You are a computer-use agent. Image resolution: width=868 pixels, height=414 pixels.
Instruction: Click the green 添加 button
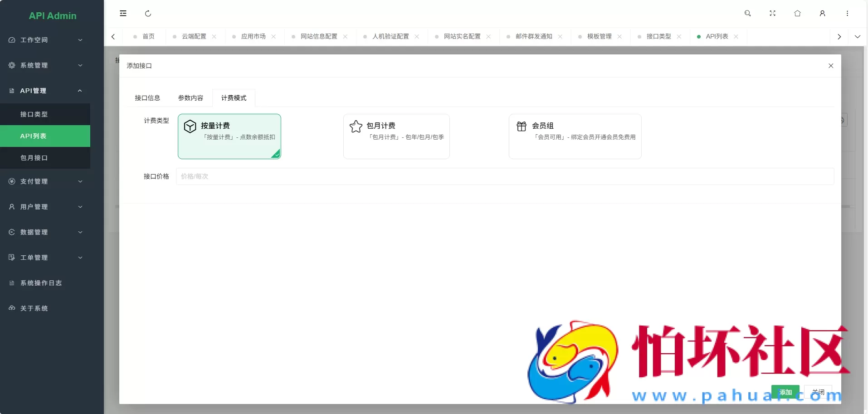click(785, 392)
